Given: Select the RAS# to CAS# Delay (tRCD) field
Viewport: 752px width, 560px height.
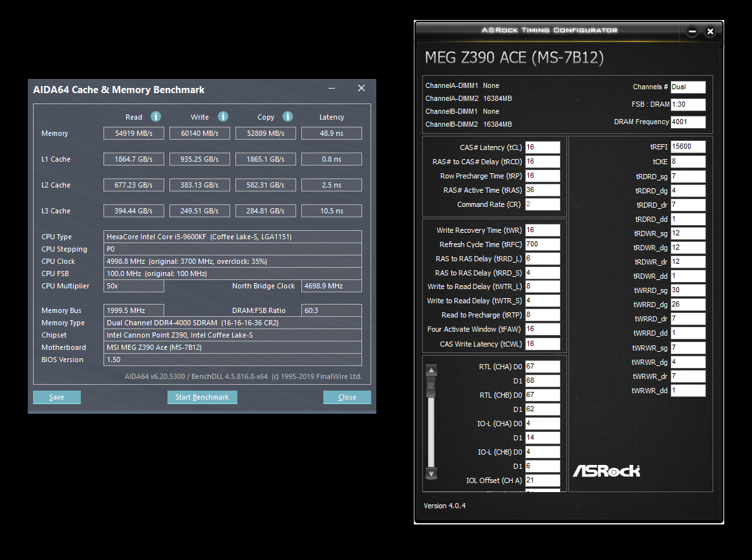Looking at the screenshot, I should (x=543, y=162).
